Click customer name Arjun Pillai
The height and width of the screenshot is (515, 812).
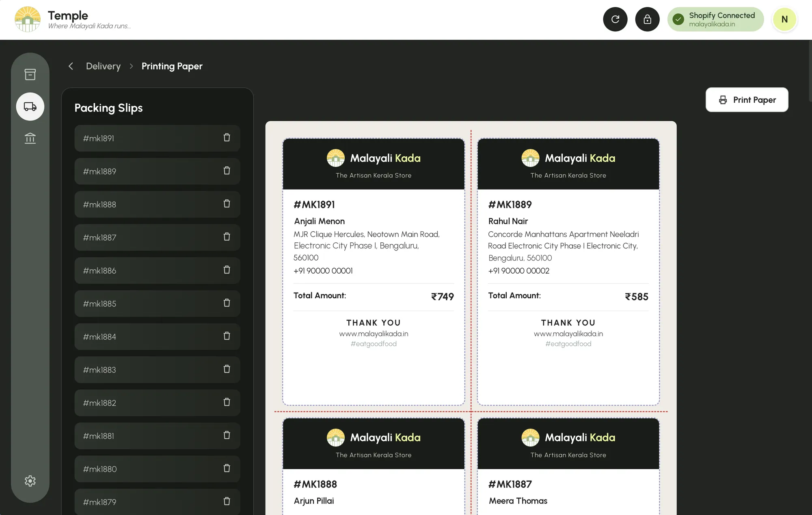click(314, 501)
